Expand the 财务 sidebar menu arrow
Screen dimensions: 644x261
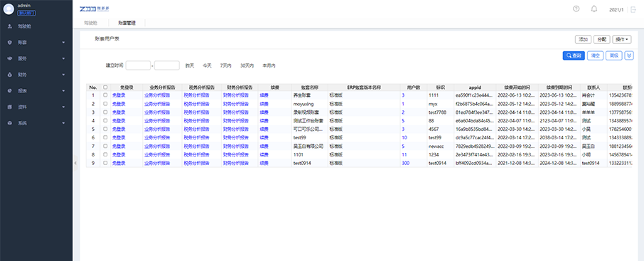coord(63,75)
